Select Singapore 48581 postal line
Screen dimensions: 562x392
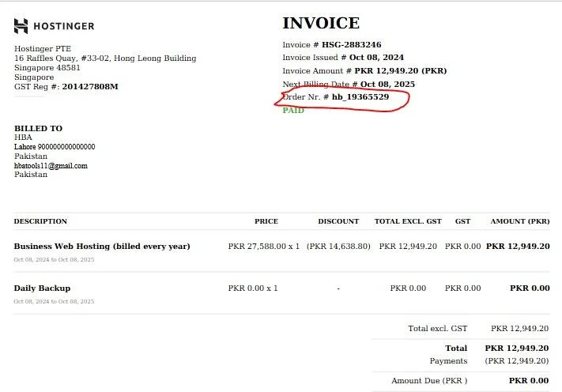pos(47,68)
